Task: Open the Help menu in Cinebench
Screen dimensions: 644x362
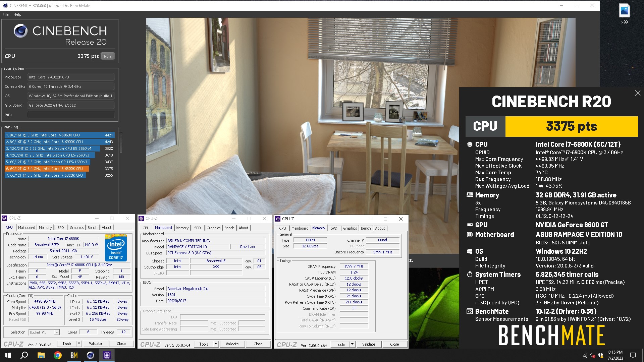Action: [17, 14]
